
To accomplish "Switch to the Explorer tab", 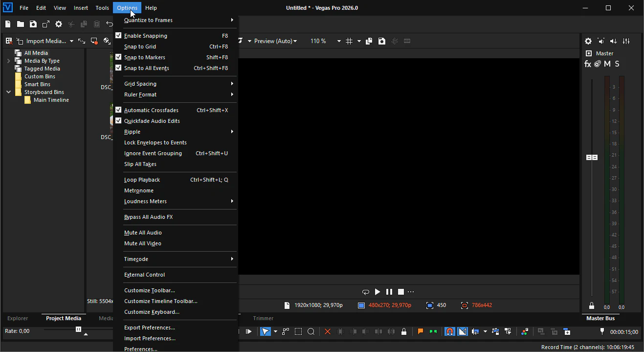I will 18,318.
